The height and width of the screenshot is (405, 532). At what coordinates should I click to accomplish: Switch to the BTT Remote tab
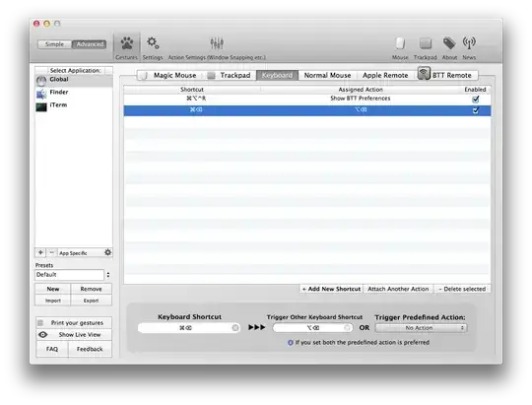[447, 75]
